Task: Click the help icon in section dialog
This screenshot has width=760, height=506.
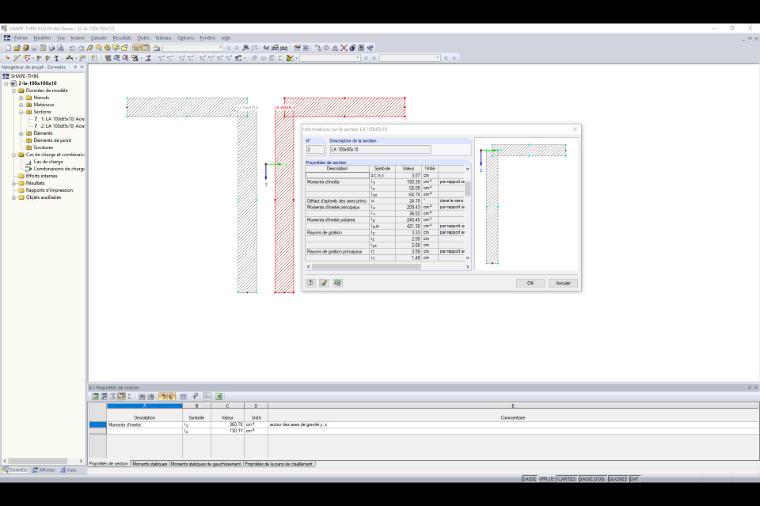Action: point(311,283)
